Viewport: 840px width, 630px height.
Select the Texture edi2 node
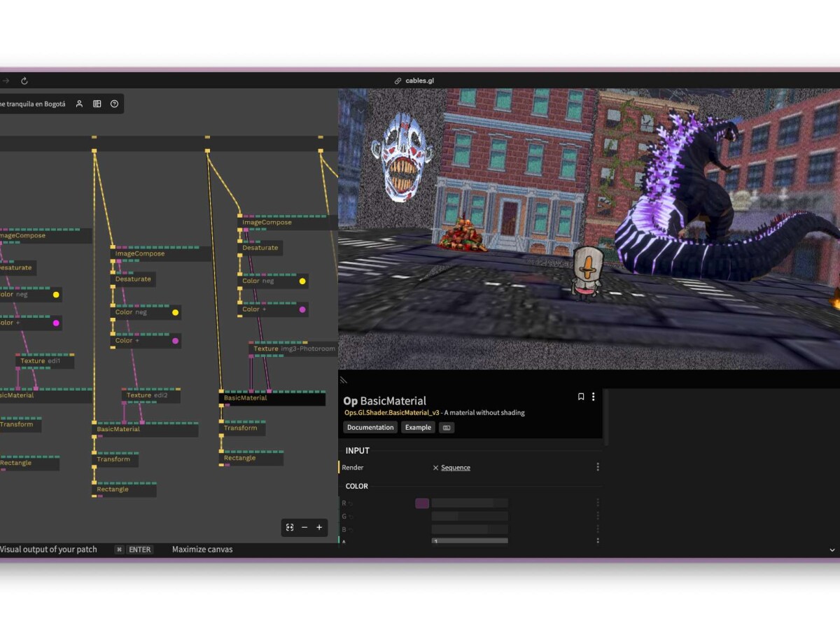pos(151,395)
